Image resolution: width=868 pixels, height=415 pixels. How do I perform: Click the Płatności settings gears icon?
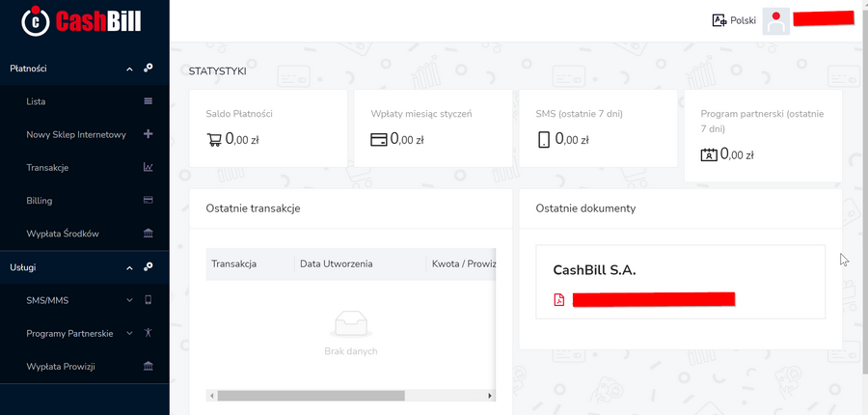point(148,69)
